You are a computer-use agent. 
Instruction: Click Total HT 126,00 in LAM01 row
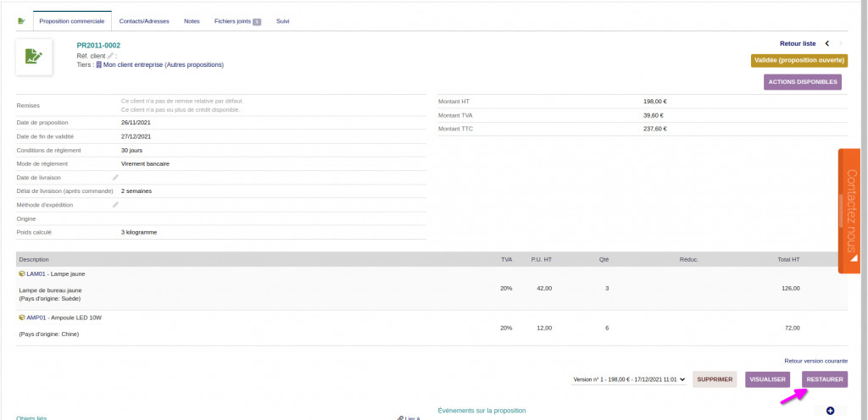(791, 289)
